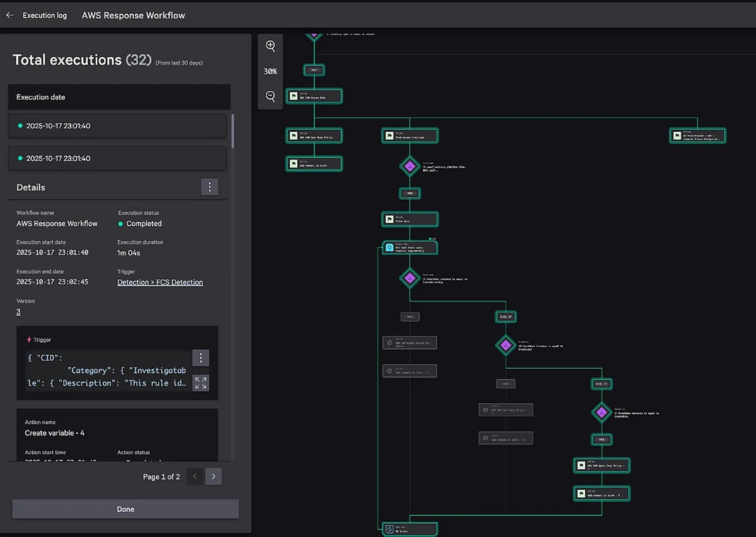Open the Trigger JSON three-dot options menu
The height and width of the screenshot is (537, 756).
click(200, 358)
